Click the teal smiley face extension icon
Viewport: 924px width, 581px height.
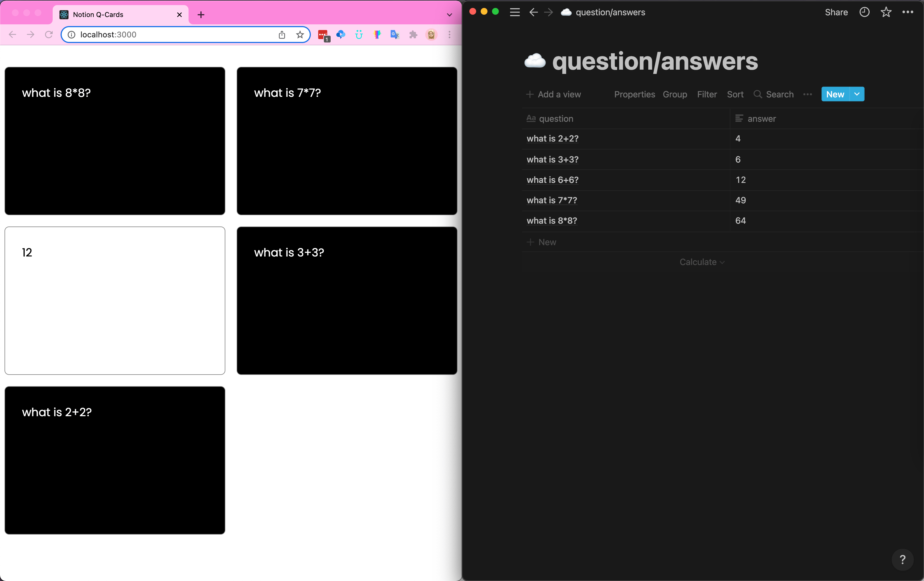tap(359, 35)
